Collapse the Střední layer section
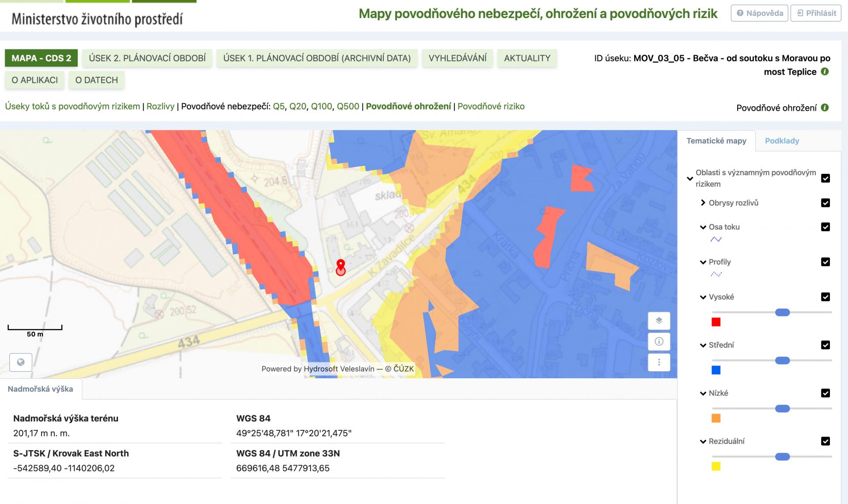Viewport: 848px width, 504px height. (703, 345)
